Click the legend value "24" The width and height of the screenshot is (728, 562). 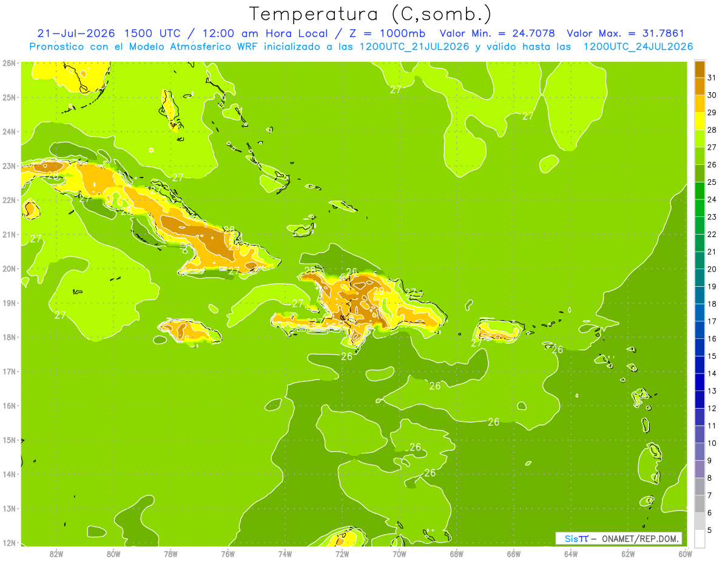tap(712, 199)
